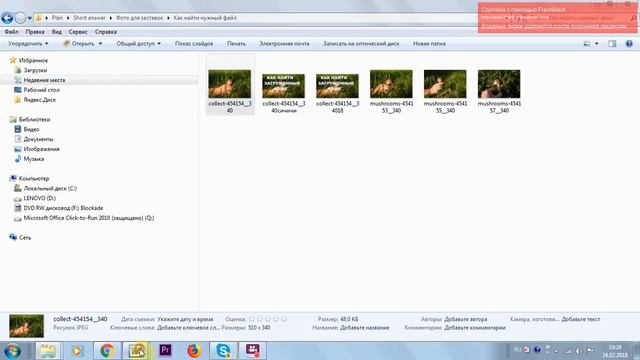Click Добавьте комментарии field

[475, 327]
